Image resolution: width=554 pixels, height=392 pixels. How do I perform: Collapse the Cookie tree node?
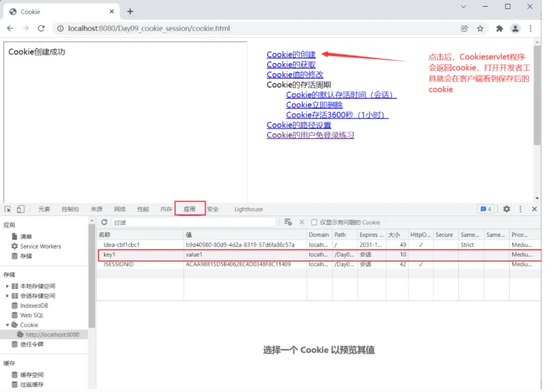click(x=7, y=325)
